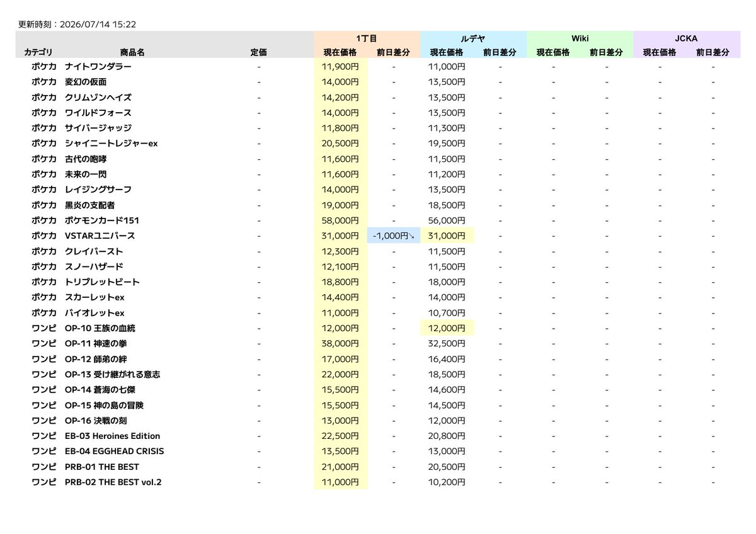Select product name 古代の咆哮
The image size is (756, 534).
coord(86,159)
